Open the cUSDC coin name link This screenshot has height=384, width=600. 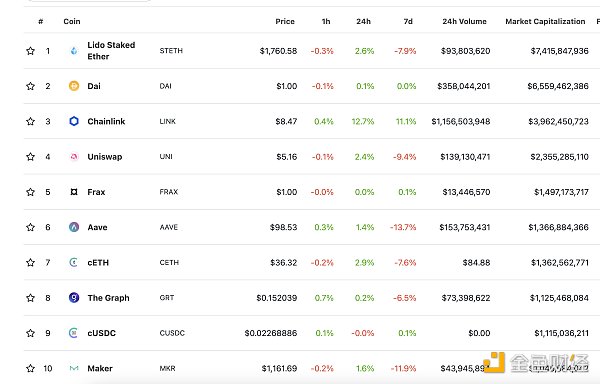[101, 333]
